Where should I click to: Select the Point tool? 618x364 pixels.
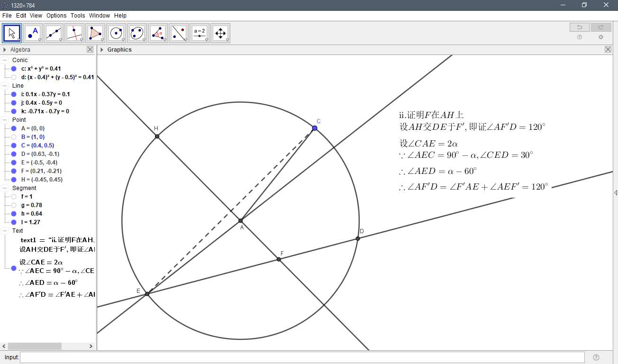coord(32,33)
